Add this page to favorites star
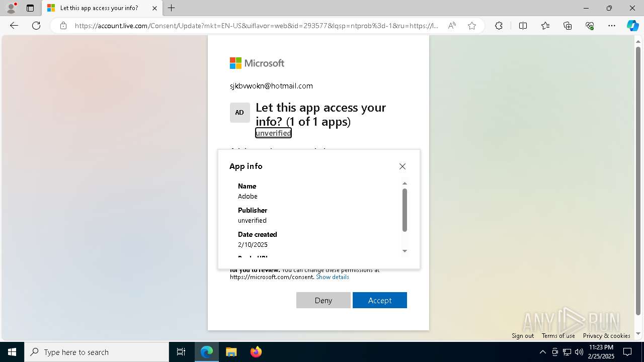644x362 pixels. tap(472, 26)
